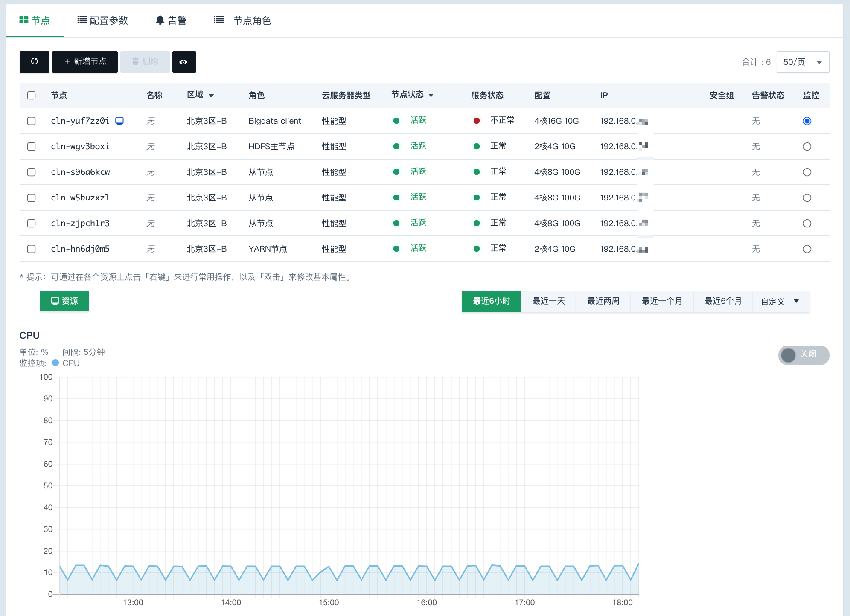
Task: Click the grid icon on 节点 tab
Action: tap(24, 20)
